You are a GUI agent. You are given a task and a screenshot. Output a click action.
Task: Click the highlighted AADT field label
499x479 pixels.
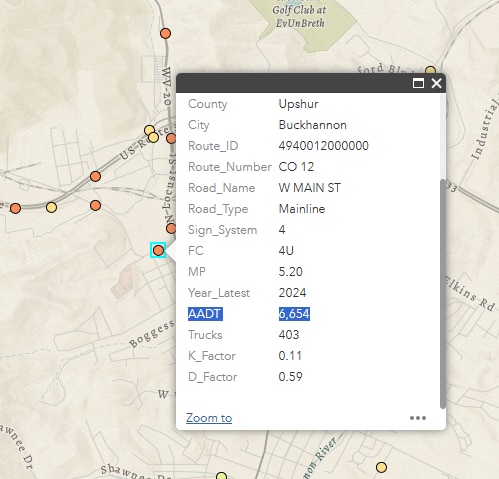click(x=205, y=314)
